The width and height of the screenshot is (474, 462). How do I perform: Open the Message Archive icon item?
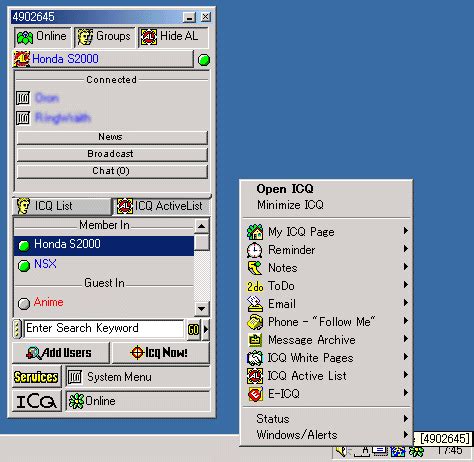click(255, 340)
